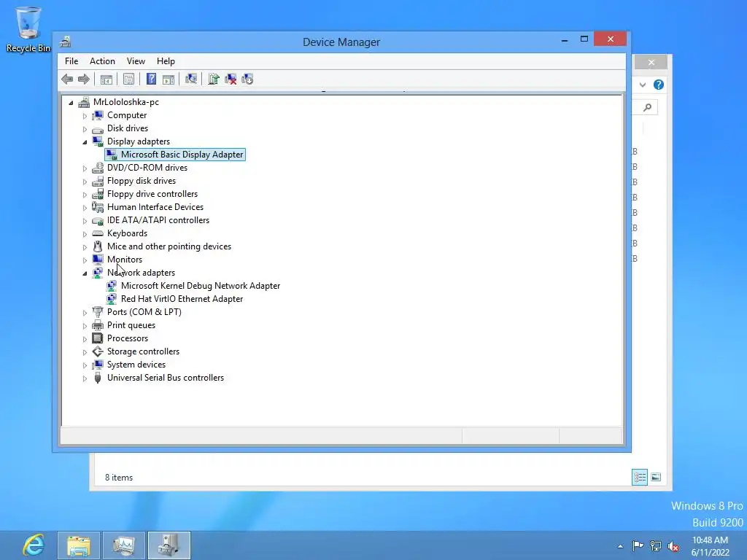Screen dimensions: 747x560
Task: Show hidden tray icons arrow
Action: point(620,546)
